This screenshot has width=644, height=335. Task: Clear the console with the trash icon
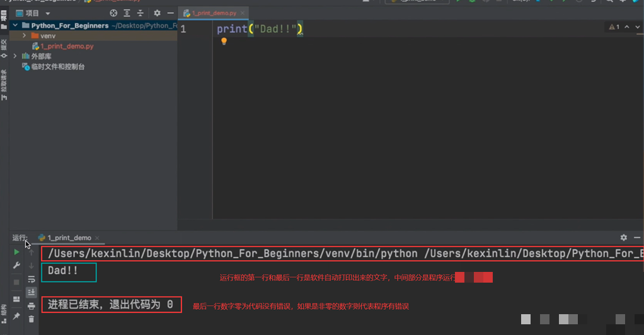click(x=32, y=319)
